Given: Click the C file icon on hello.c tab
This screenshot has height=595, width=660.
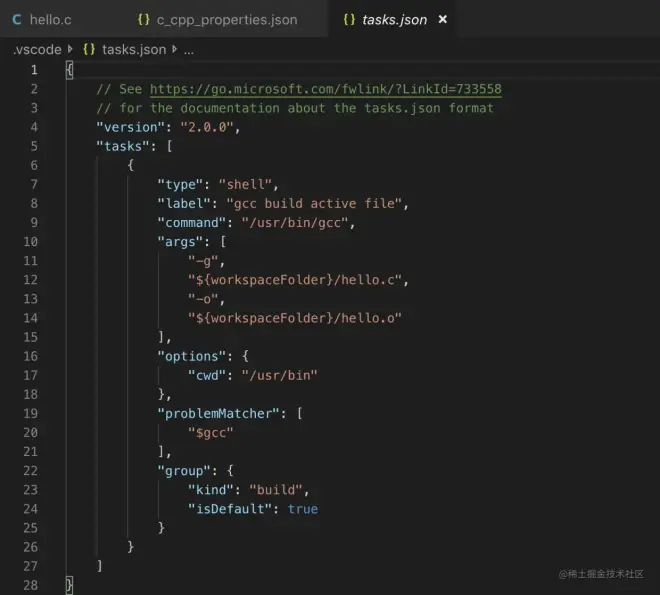Looking at the screenshot, I should pos(17,19).
